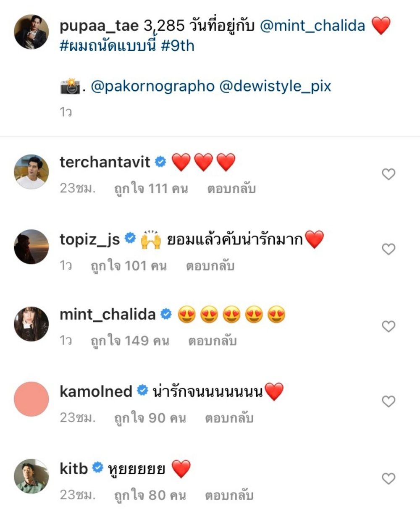Reply to kitb's comment

coord(229,495)
